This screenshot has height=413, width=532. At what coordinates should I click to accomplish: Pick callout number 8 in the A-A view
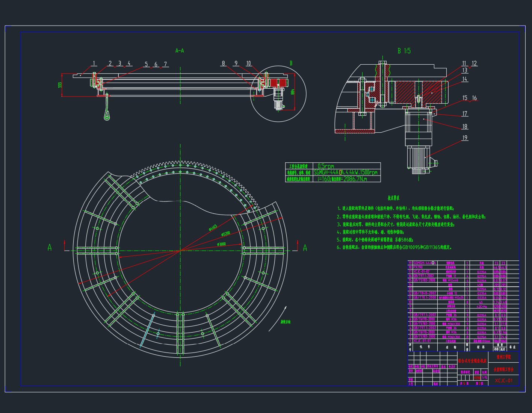click(x=223, y=64)
